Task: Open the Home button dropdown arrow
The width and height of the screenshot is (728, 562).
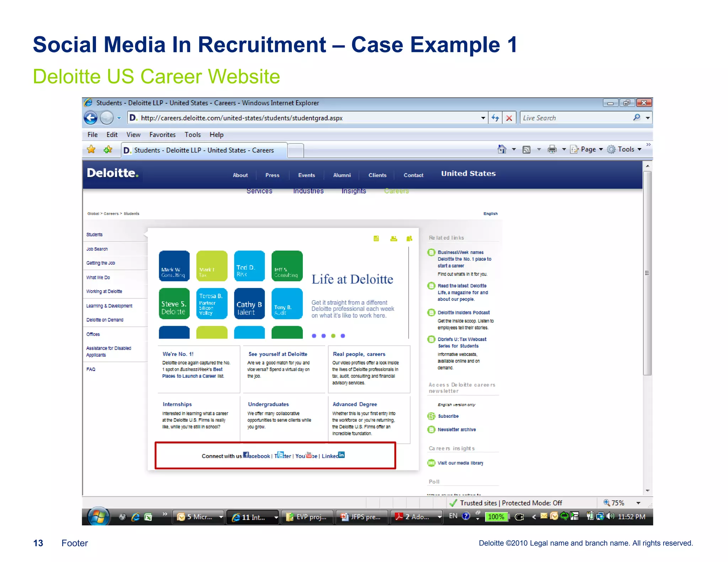Action: click(513, 149)
